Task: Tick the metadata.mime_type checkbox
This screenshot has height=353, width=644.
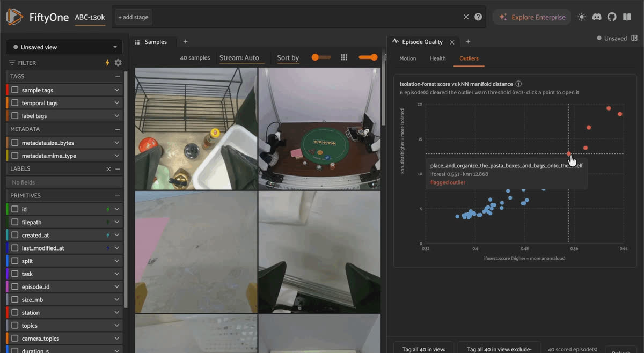Action: 15,156
